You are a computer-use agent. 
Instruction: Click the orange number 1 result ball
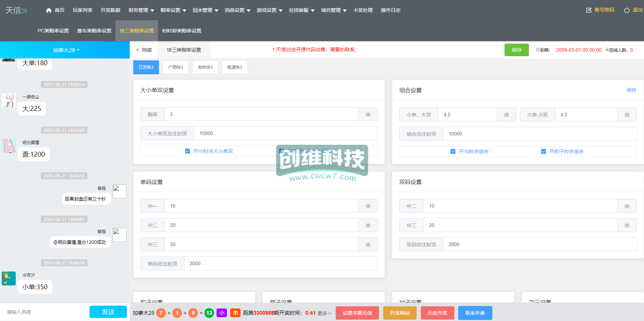[177, 313]
